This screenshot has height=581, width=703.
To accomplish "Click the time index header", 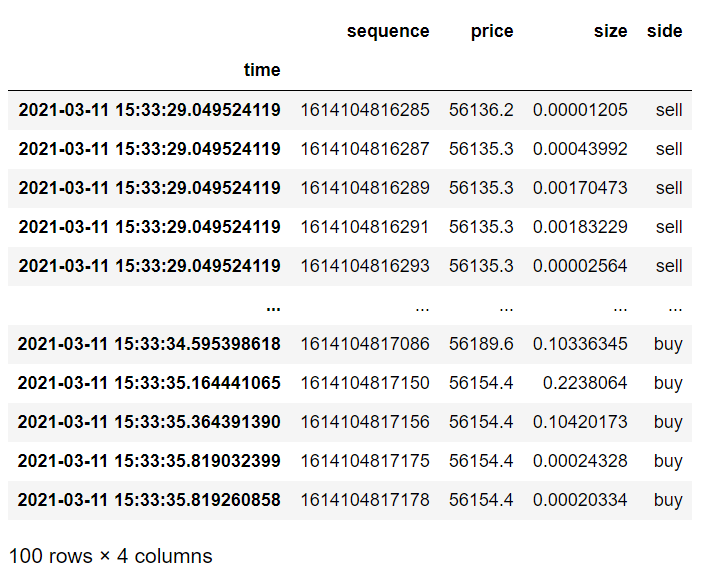I will 262,70.
